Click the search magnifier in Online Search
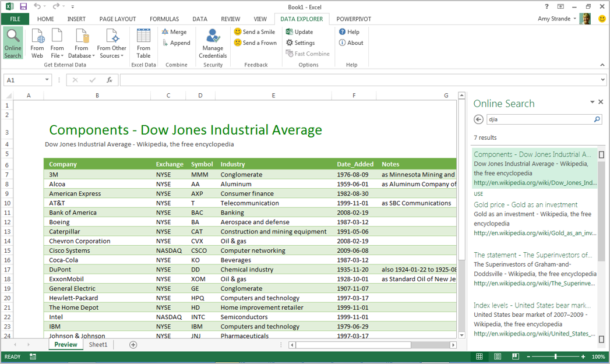The width and height of the screenshot is (610, 364). 597,119
